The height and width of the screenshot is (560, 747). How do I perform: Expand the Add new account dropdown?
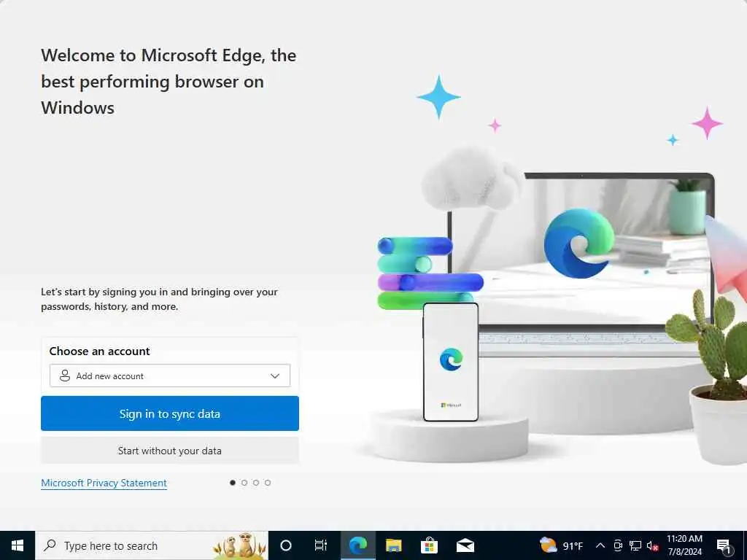(x=170, y=376)
